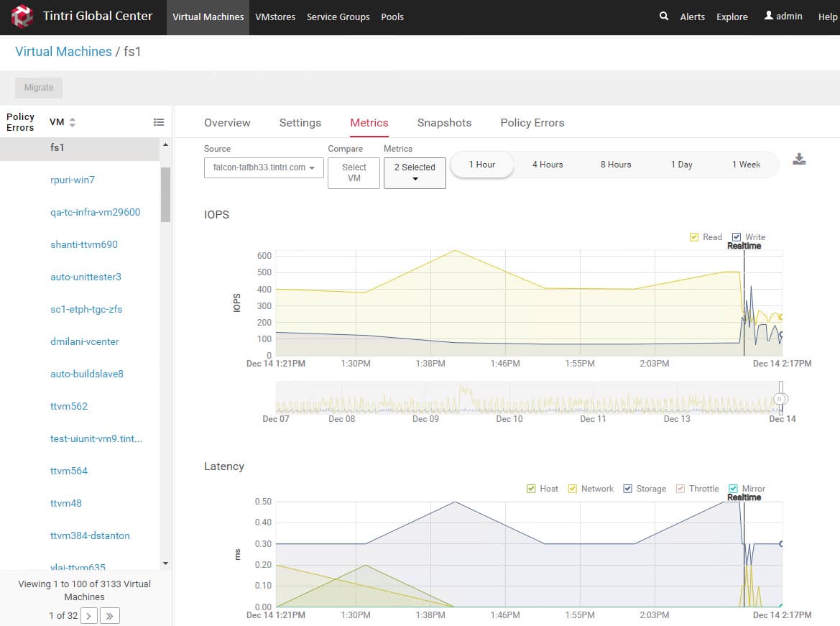Open the qa-tc-infra-vm29600 VM
The width and height of the screenshot is (840, 626).
pos(96,212)
